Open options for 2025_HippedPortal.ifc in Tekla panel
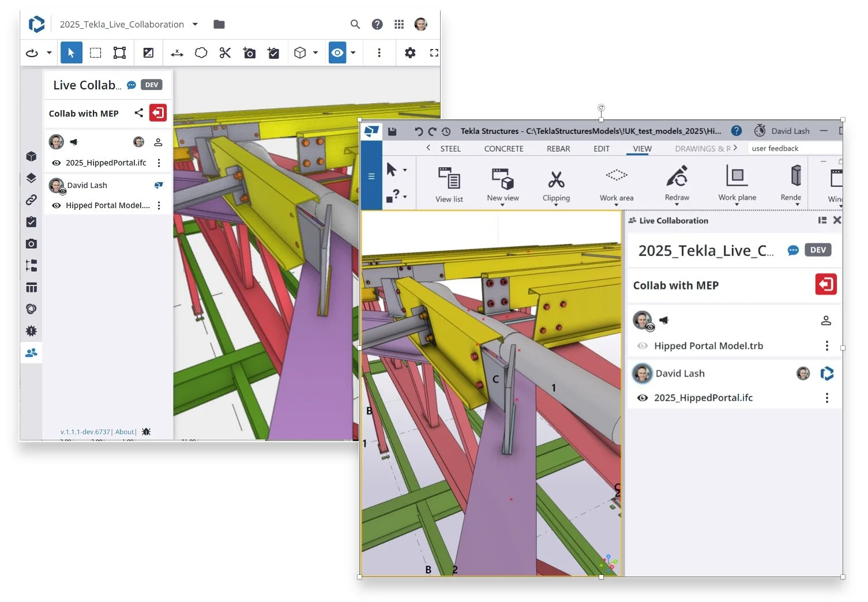Viewport: 868px width, 602px height. coord(827,398)
